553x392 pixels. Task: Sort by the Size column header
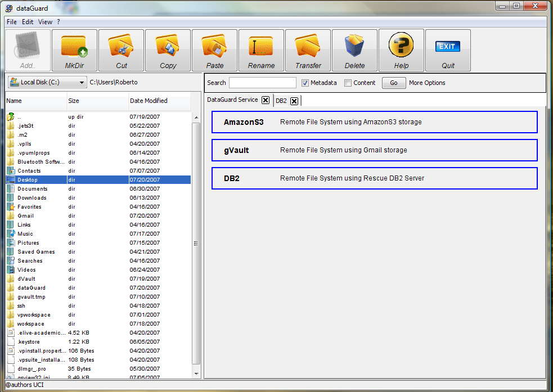(x=98, y=101)
